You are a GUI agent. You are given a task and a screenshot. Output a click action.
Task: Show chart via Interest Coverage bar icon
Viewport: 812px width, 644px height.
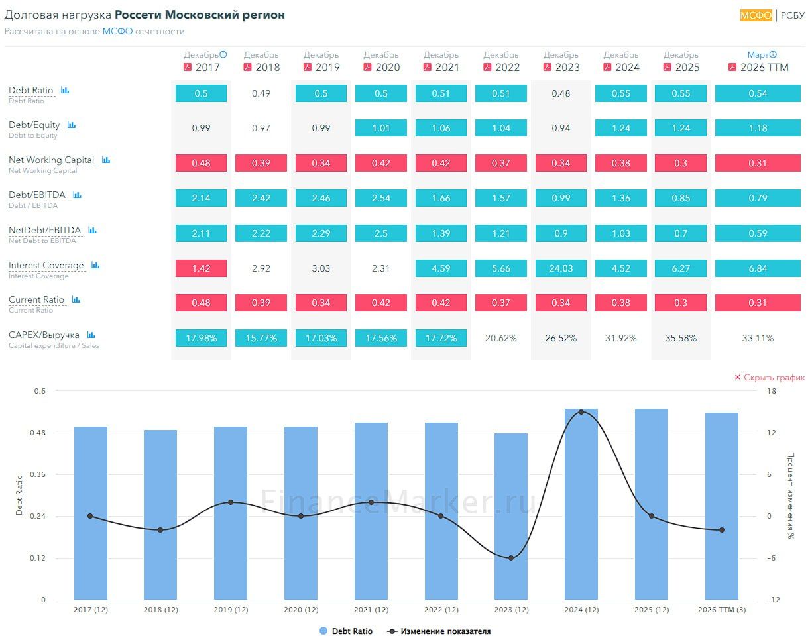tap(95, 265)
